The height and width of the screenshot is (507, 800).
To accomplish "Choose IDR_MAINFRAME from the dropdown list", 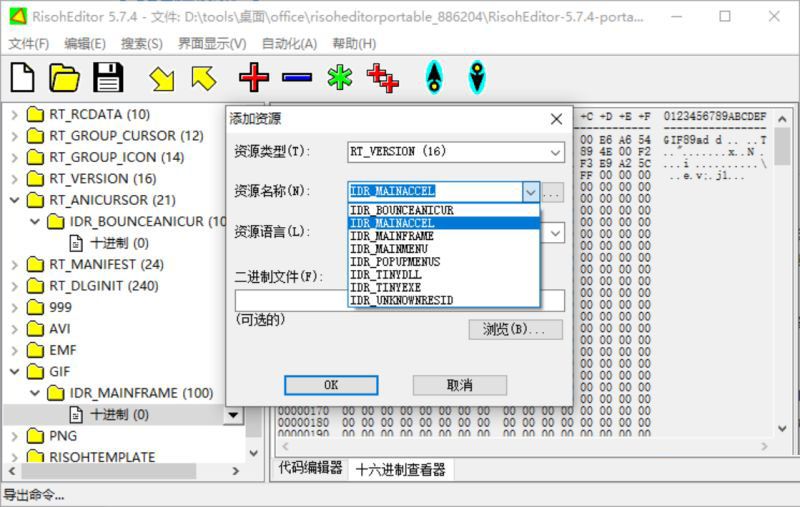I will [x=443, y=236].
